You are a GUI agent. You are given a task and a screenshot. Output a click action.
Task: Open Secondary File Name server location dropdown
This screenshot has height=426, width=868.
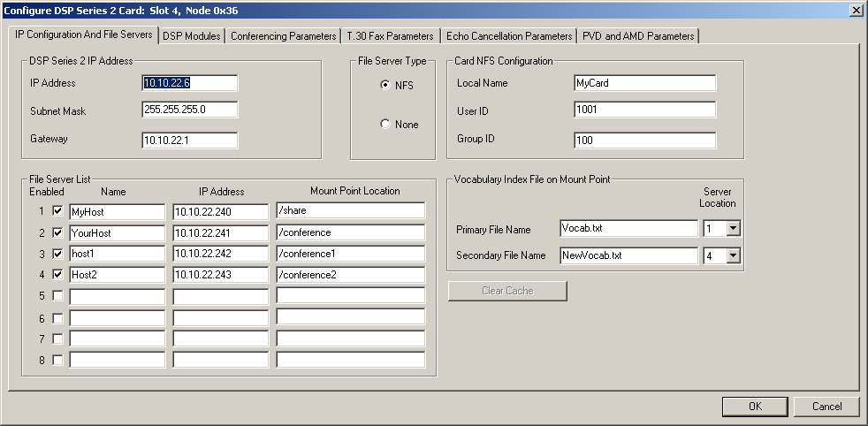tap(732, 255)
